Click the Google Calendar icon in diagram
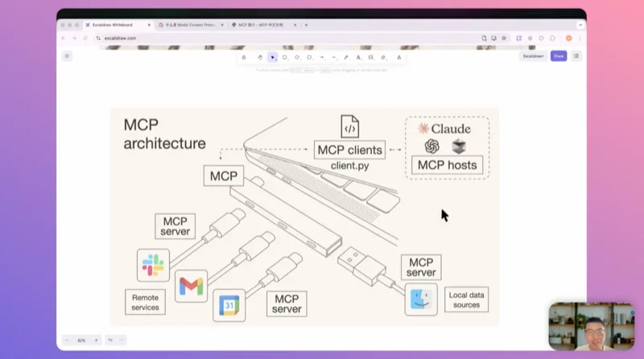The image size is (644, 359). pyautogui.click(x=229, y=305)
